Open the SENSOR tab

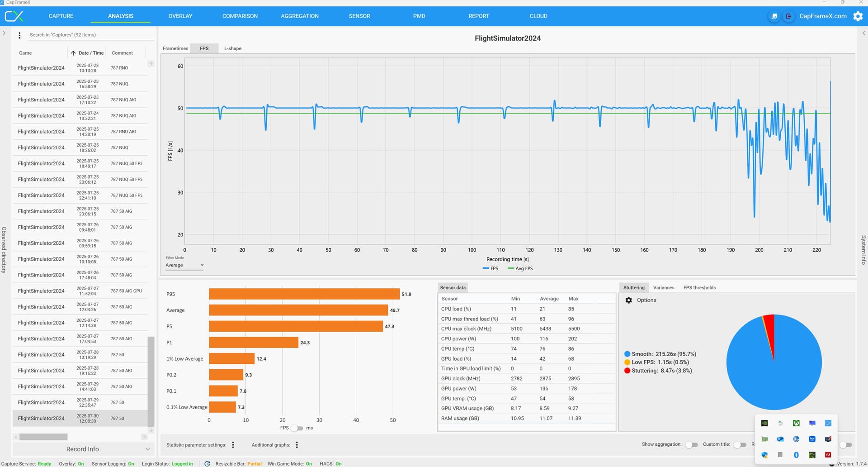[359, 16]
